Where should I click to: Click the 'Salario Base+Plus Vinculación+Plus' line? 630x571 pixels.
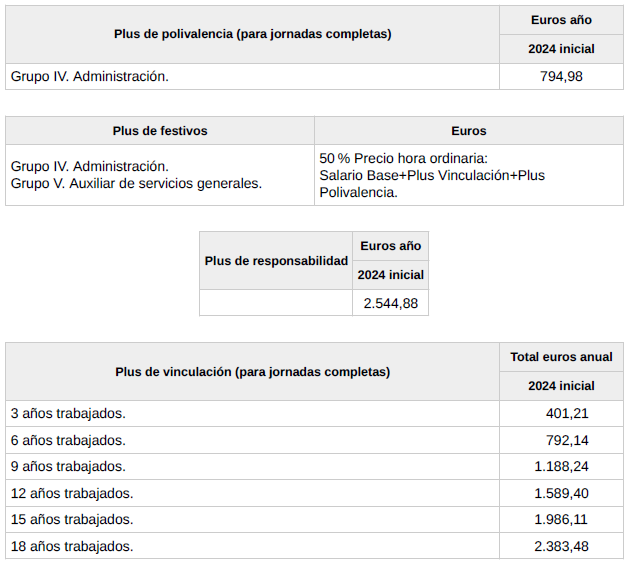point(432,175)
